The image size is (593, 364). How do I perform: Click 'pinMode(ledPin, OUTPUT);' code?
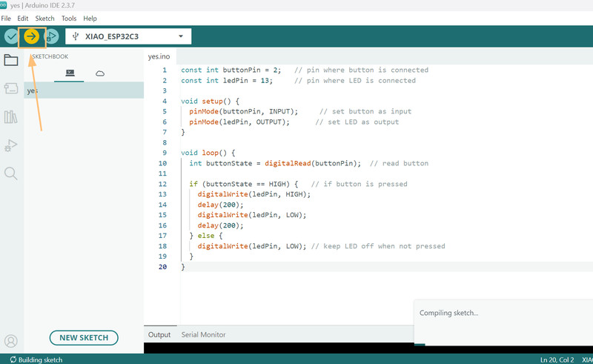(x=239, y=122)
